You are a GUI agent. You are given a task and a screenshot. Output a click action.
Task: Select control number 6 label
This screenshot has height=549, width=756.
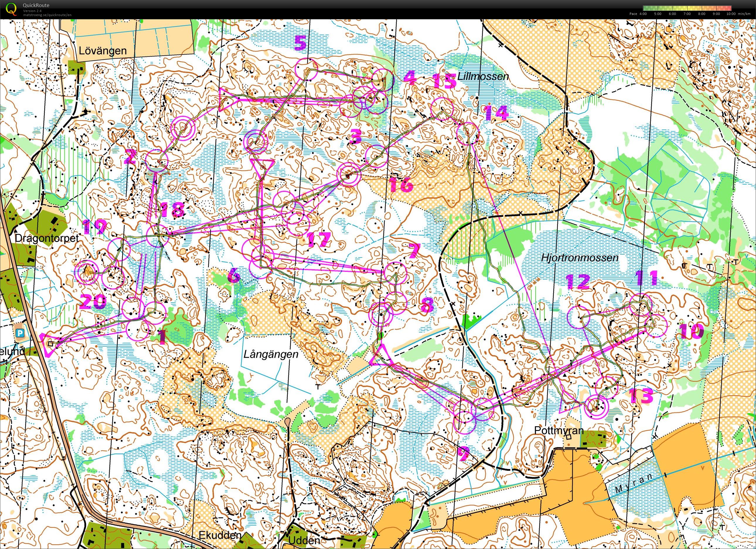(234, 275)
